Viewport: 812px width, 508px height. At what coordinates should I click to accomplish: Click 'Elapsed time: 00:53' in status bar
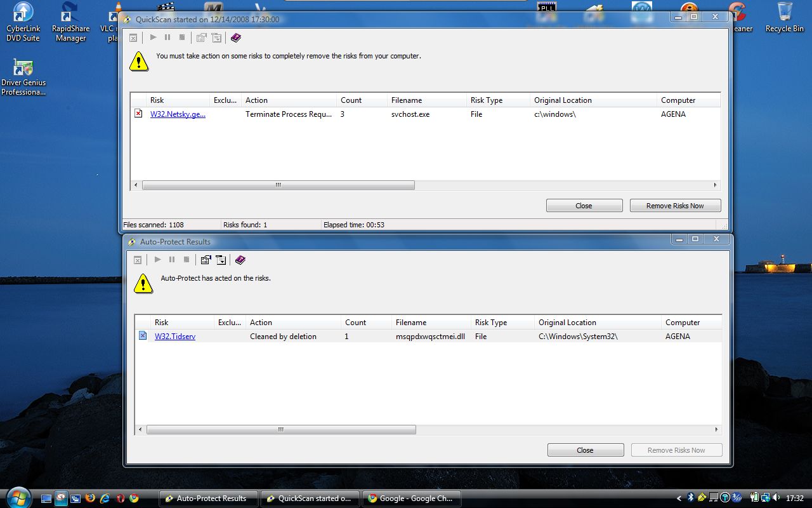pyautogui.click(x=354, y=225)
